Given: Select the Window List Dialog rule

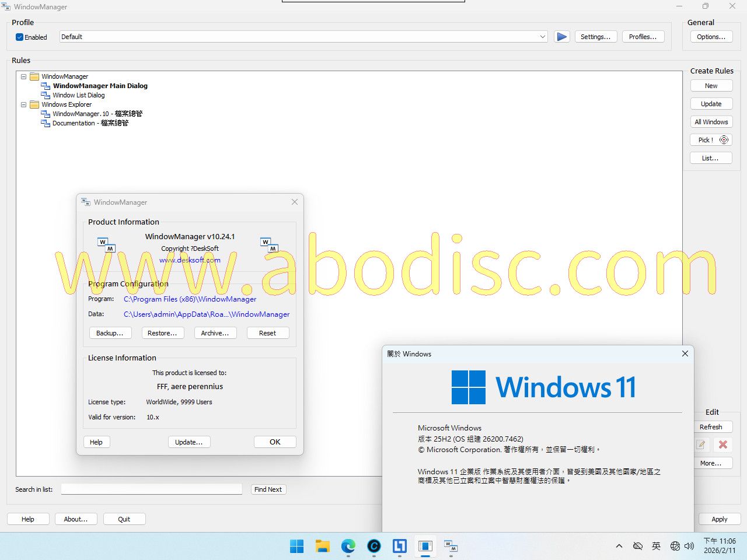Looking at the screenshot, I should (79, 95).
